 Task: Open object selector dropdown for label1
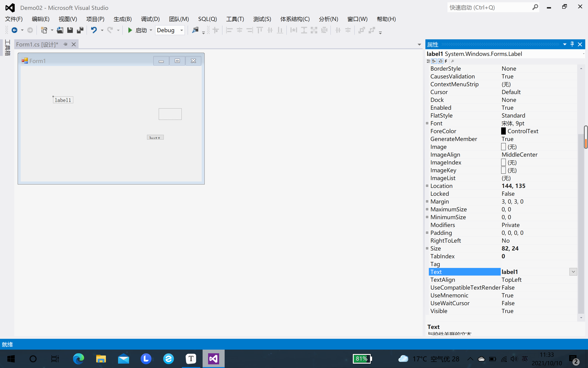583,54
